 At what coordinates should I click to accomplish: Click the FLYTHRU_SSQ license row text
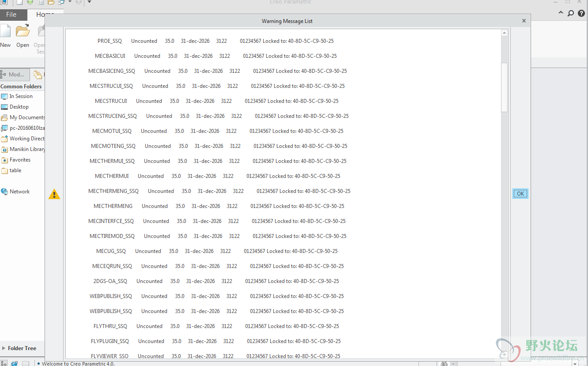[216, 326]
